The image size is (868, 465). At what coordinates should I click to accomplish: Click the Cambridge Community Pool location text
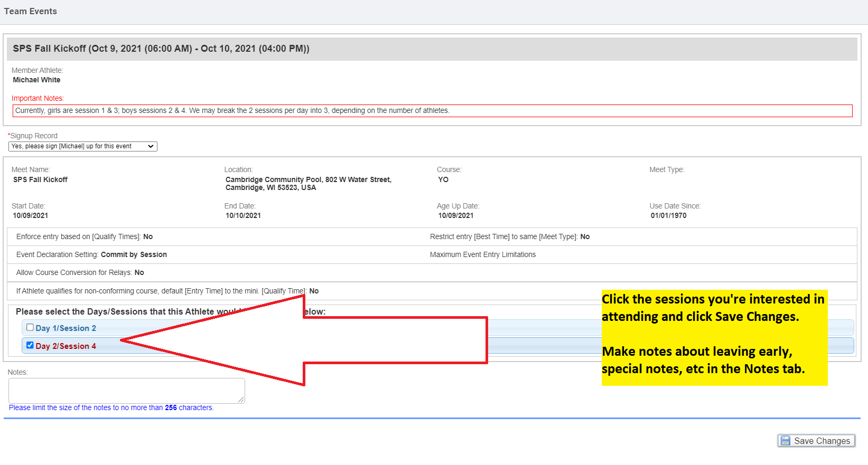pyautogui.click(x=308, y=183)
